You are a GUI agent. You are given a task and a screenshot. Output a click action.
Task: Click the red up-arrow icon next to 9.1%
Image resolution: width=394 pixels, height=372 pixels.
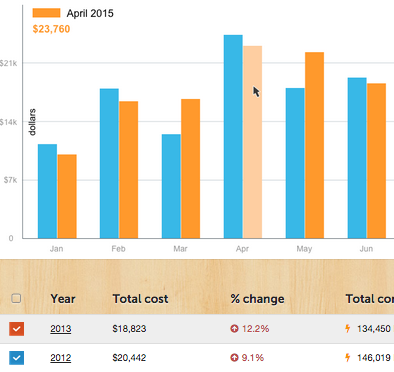point(234,358)
